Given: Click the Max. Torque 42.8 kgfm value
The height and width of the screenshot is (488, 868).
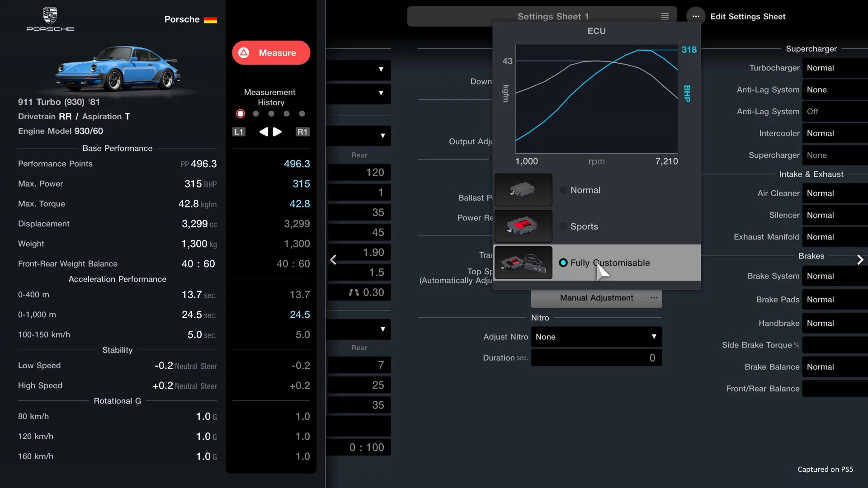Looking at the screenshot, I should coord(198,204).
